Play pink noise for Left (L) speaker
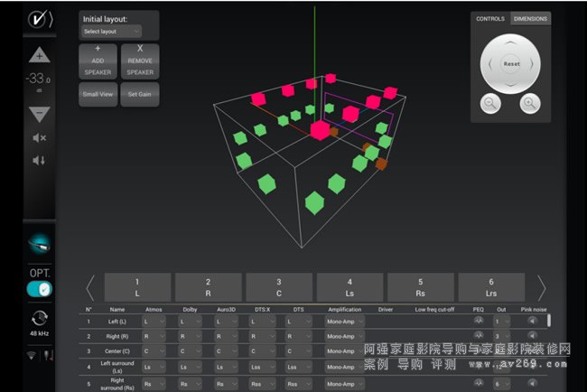Image resolution: width=587 pixels, height=392 pixels. 532,321
